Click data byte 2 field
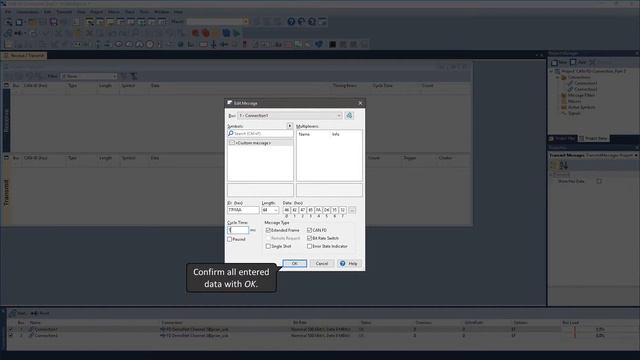This screenshot has height=360, width=640. click(302, 210)
